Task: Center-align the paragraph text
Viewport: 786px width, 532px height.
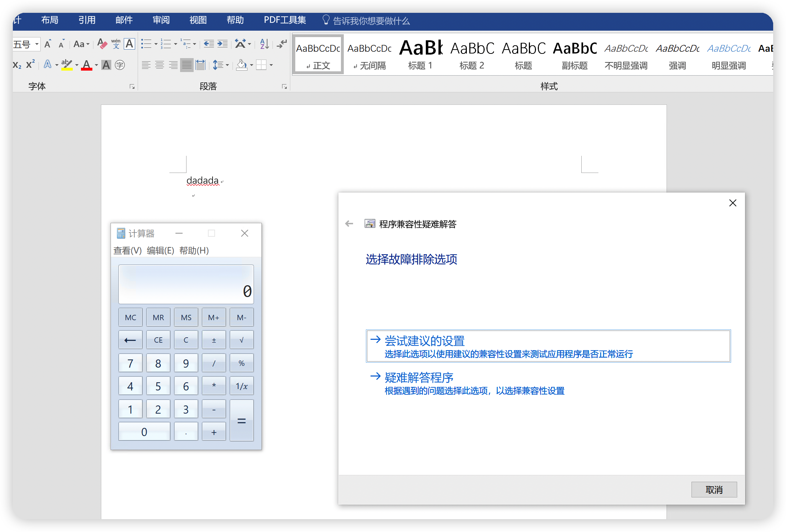Action: click(159, 65)
